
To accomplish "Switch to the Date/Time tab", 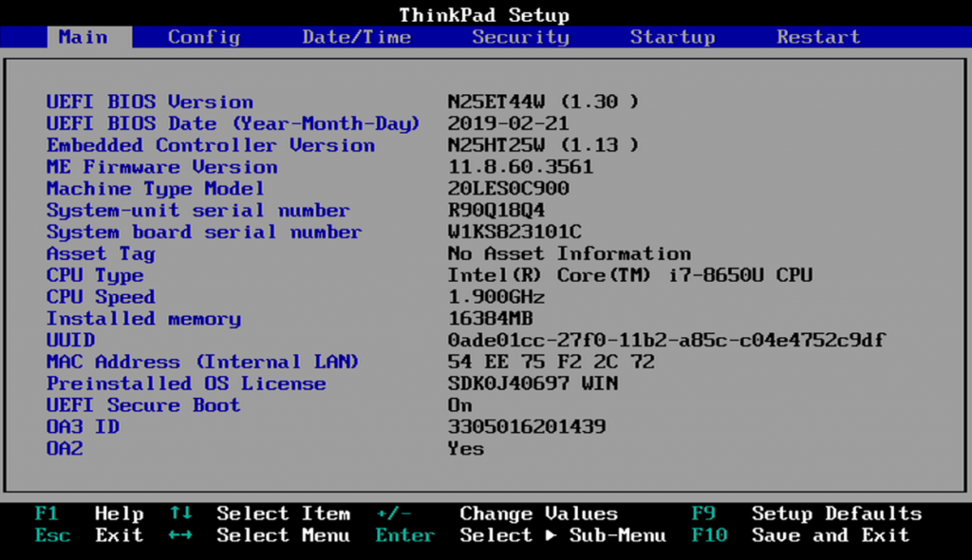I will pos(357,37).
